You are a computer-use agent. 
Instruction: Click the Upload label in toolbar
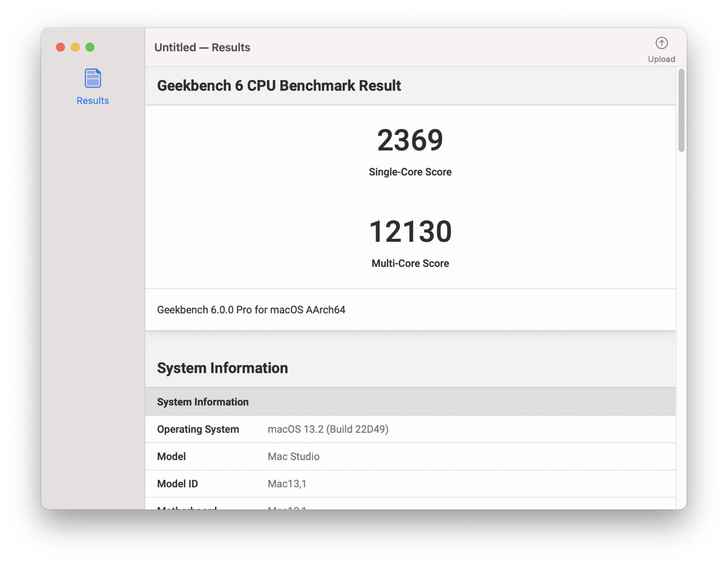(x=662, y=59)
